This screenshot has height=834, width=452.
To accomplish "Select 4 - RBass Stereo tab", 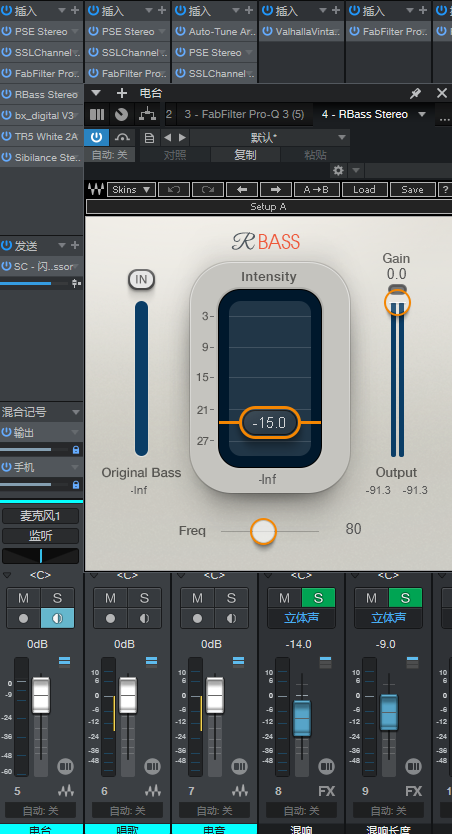I will pos(365,114).
